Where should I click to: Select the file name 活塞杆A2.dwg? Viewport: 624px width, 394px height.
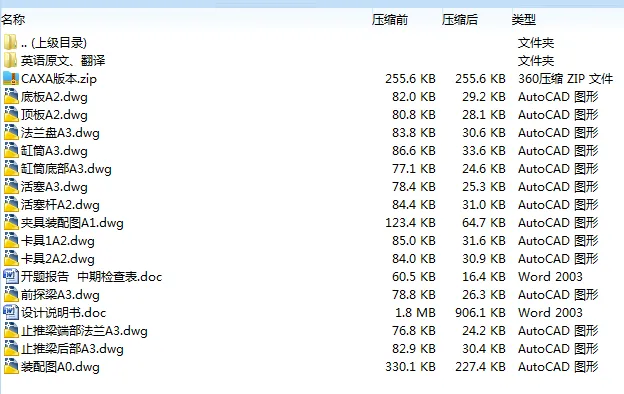pyautogui.click(x=60, y=205)
